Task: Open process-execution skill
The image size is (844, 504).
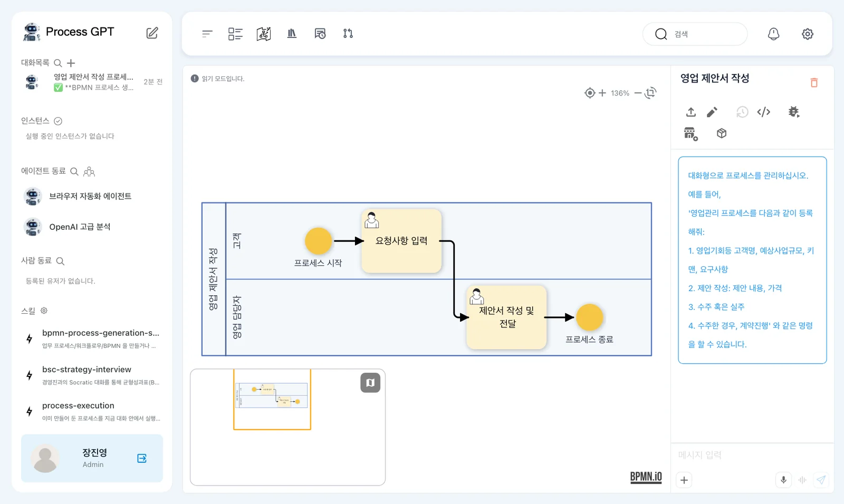Action: tap(92, 411)
